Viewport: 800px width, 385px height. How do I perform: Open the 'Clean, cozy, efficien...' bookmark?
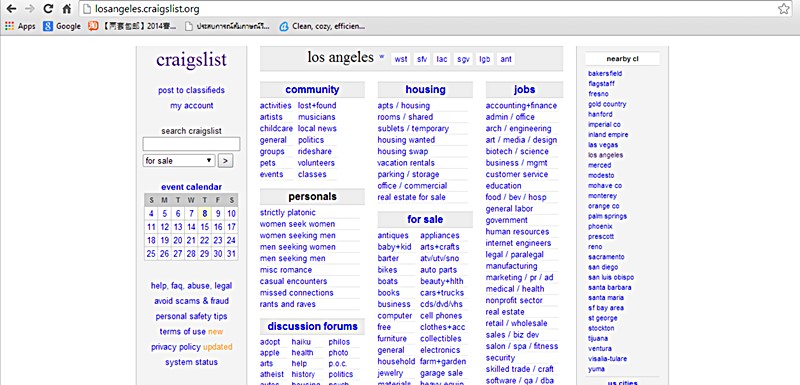pos(322,27)
